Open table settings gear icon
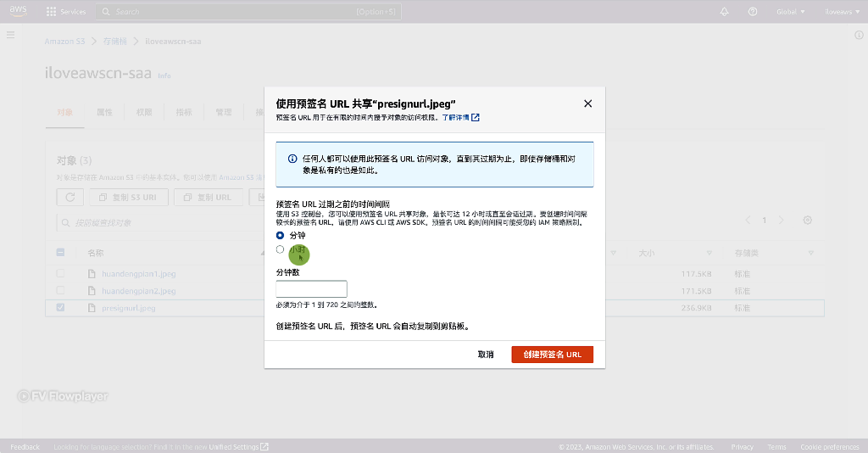The width and height of the screenshot is (868, 453). point(808,221)
